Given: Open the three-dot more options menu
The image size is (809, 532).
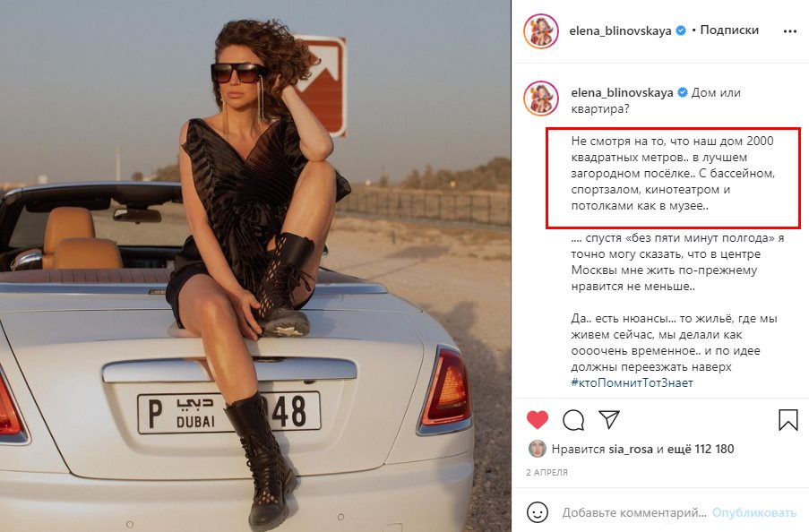Looking at the screenshot, I should (x=790, y=31).
